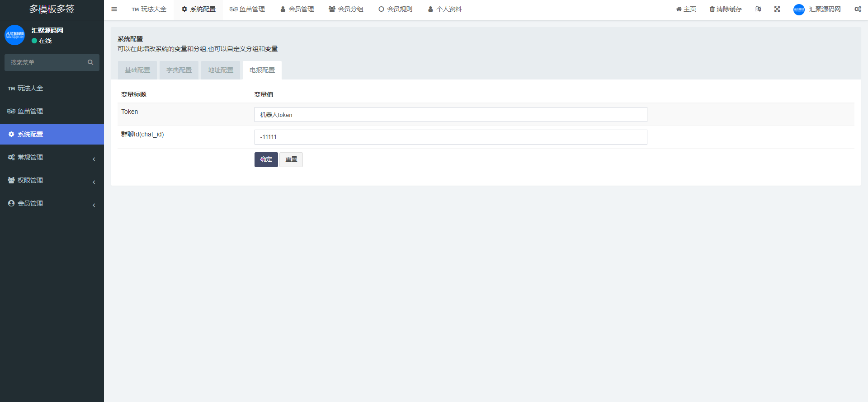Open the 会员管理 top navigation tab

pos(297,9)
